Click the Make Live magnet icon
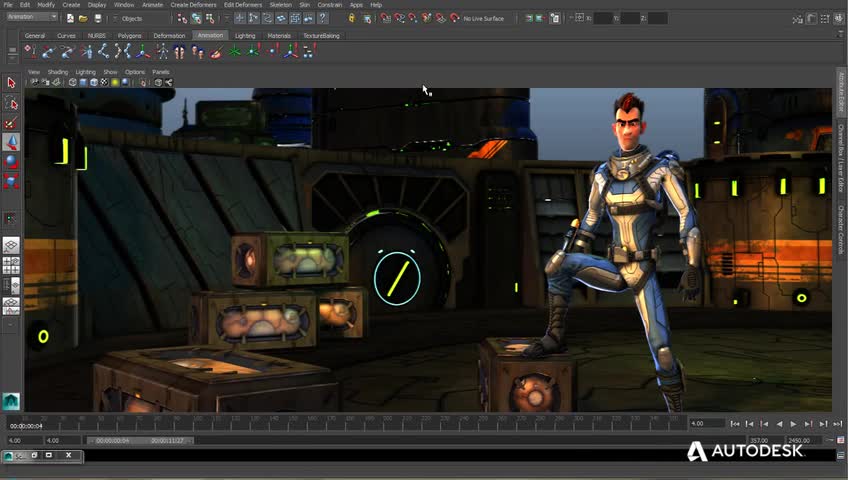 tap(454, 18)
